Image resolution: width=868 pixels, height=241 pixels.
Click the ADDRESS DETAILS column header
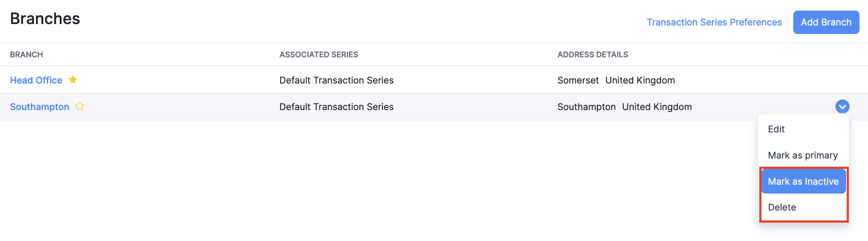point(593,54)
